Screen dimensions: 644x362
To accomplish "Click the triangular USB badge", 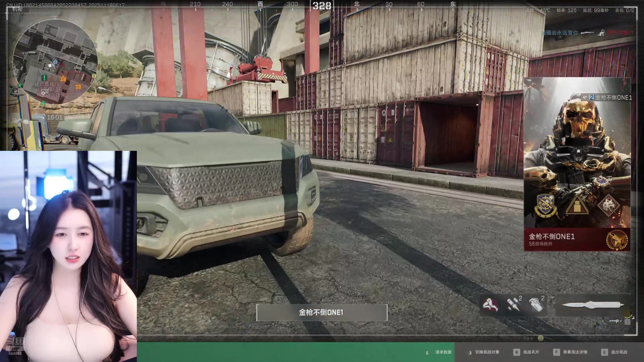I will point(577,206).
